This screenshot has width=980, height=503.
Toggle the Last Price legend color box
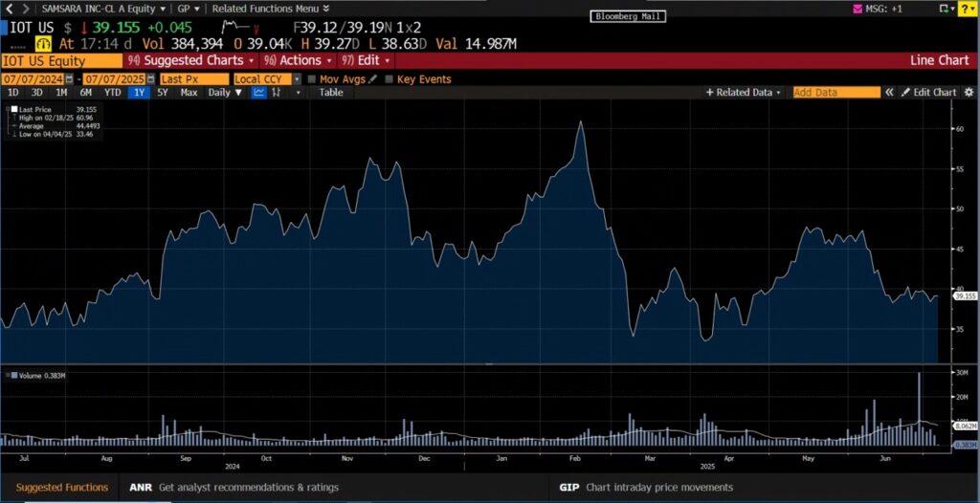(x=13, y=109)
